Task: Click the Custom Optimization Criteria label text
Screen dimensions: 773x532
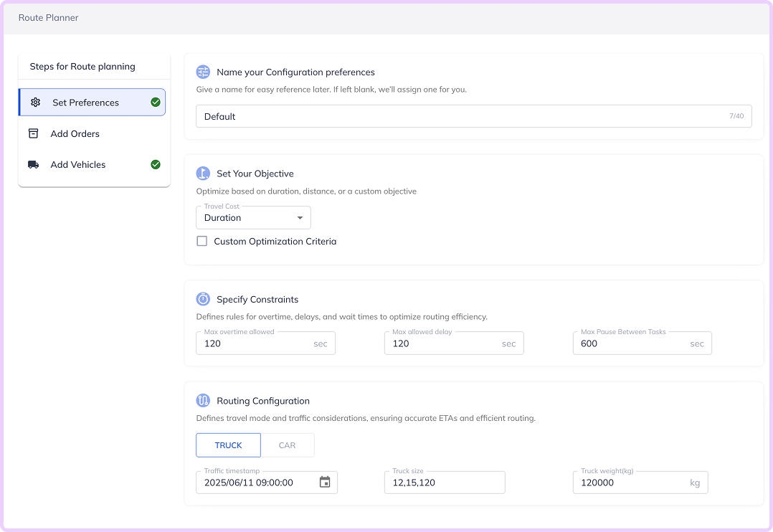Action: coord(275,241)
